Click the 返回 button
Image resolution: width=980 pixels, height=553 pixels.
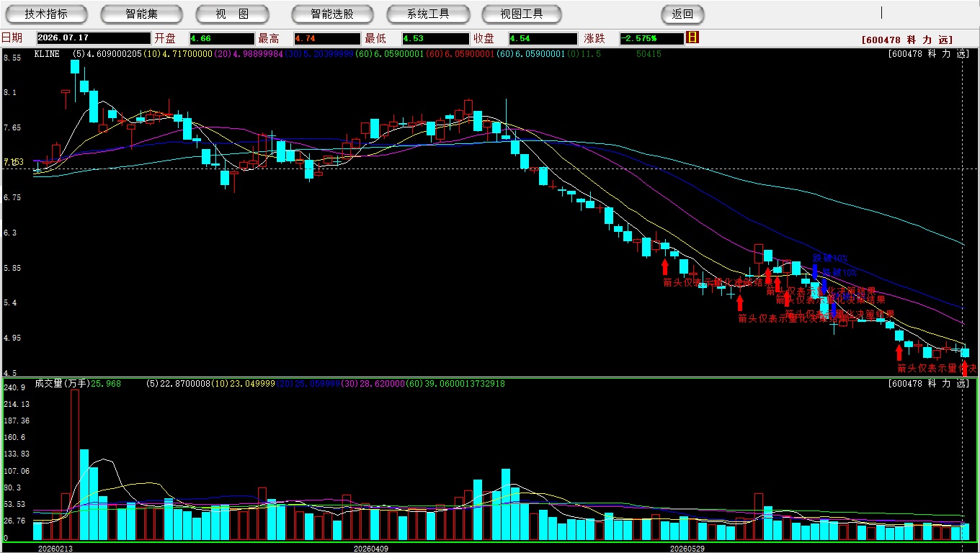point(682,14)
